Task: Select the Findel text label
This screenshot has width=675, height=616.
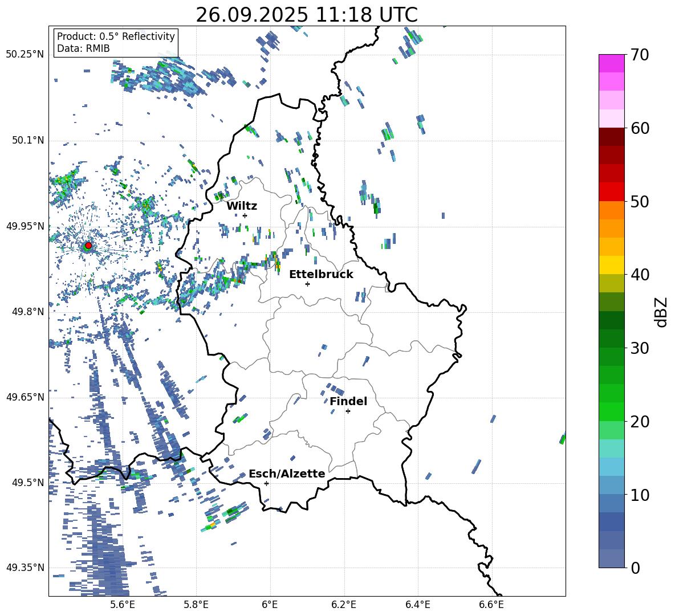Action: (x=348, y=401)
